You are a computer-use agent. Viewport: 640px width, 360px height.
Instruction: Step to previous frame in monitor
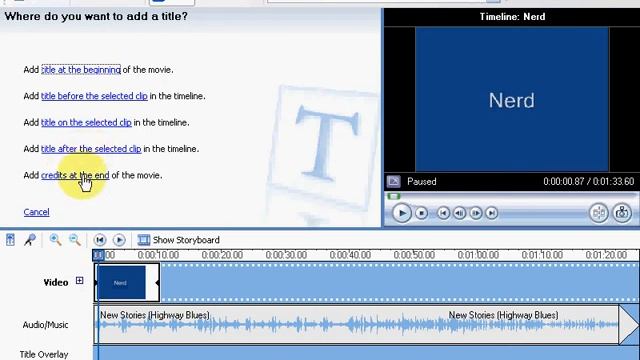(x=460, y=213)
